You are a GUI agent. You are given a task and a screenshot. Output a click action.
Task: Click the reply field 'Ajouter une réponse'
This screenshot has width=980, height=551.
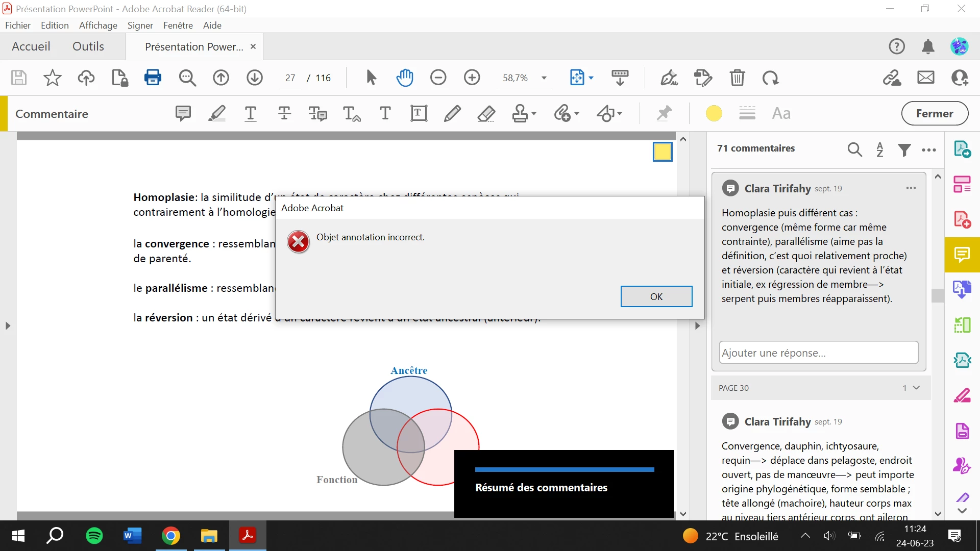[818, 353]
